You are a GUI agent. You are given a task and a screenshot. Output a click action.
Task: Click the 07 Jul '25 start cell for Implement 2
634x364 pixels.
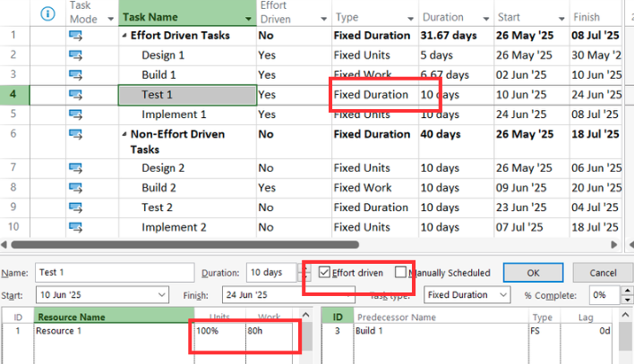[531, 227]
